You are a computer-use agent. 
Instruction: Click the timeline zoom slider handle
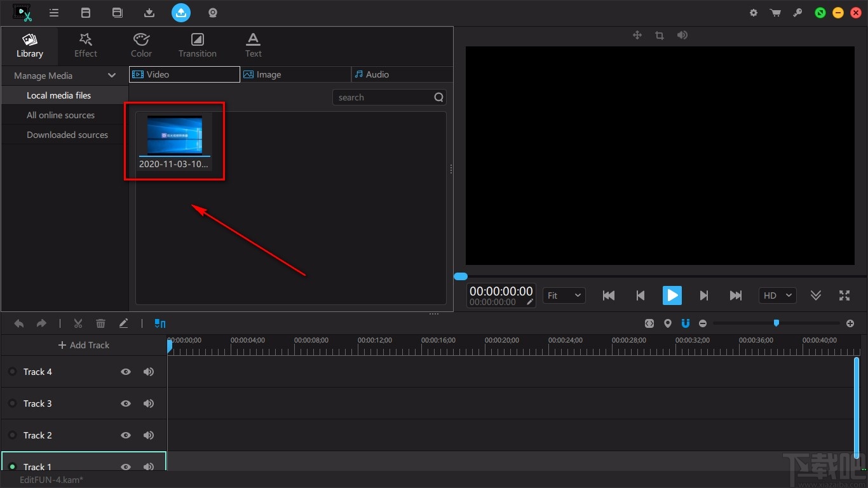click(776, 323)
